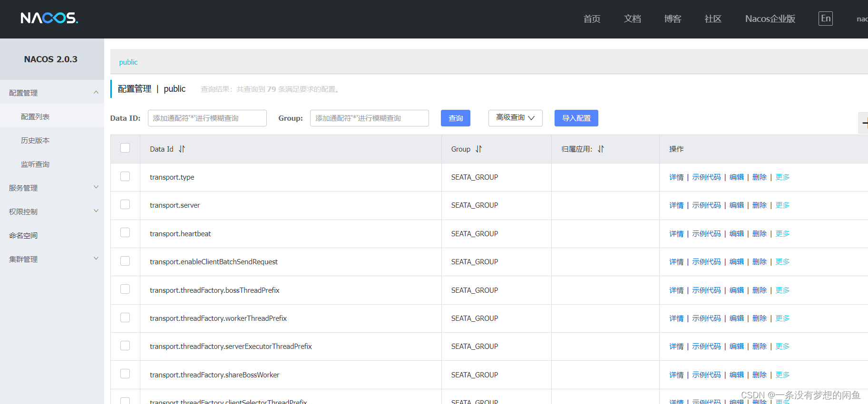This screenshot has width=868, height=404.
Task: Open the 高级查询 dropdown
Action: 515,118
